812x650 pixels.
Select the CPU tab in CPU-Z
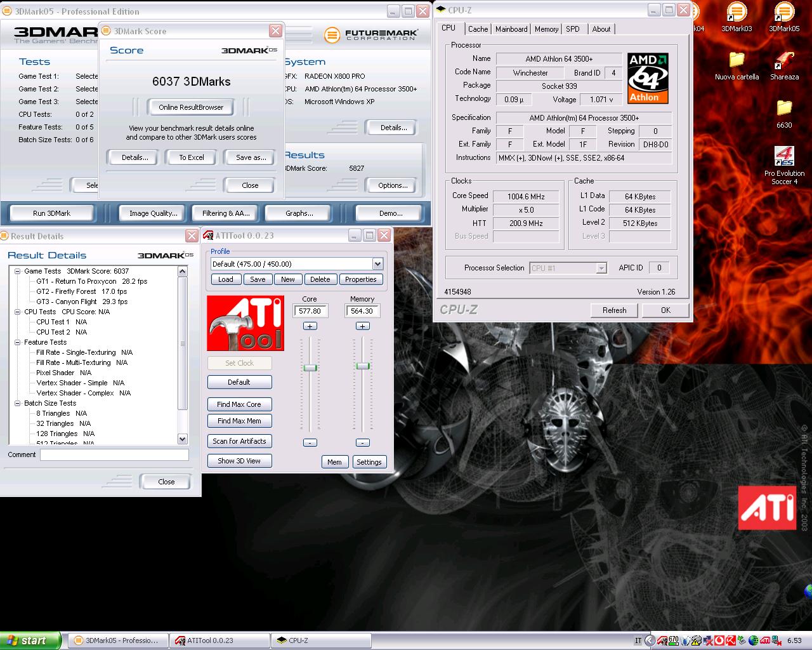pos(449,28)
